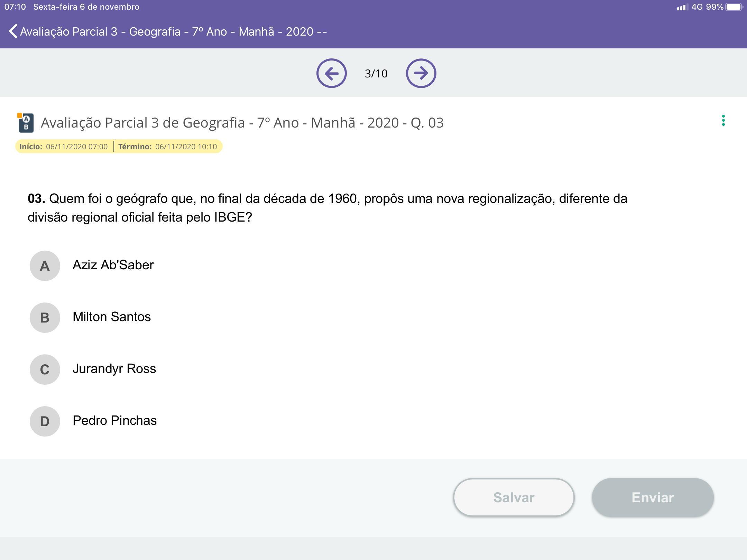Choose the answer Aziz Ab'Saber
The height and width of the screenshot is (560, 747).
point(113,265)
